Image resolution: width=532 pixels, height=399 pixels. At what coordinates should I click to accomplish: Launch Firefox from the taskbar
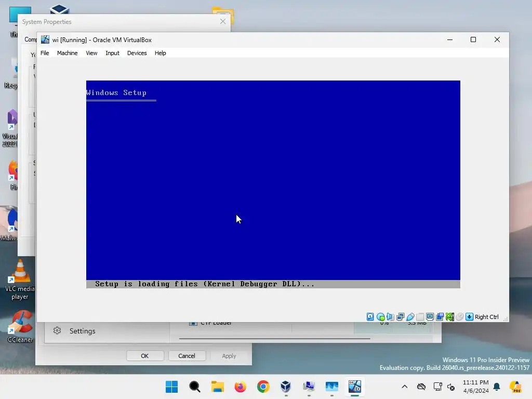[240, 387]
